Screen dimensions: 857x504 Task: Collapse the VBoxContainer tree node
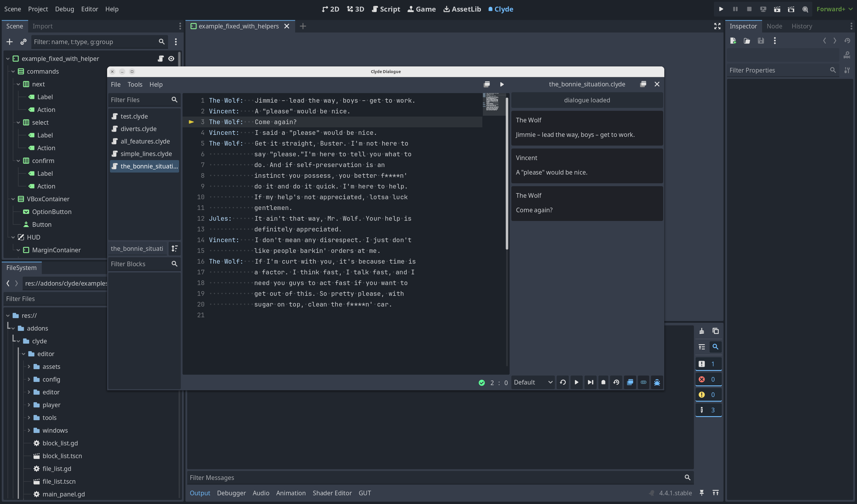coord(13,199)
